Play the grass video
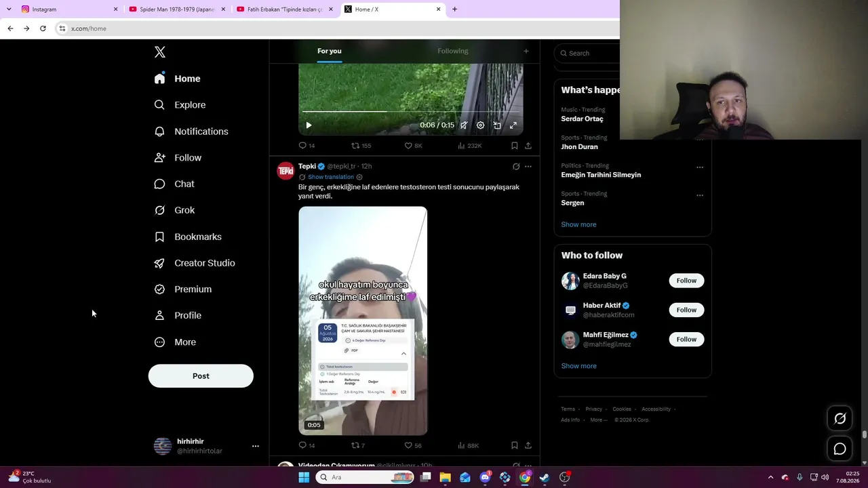The height and width of the screenshot is (488, 868). (x=309, y=125)
